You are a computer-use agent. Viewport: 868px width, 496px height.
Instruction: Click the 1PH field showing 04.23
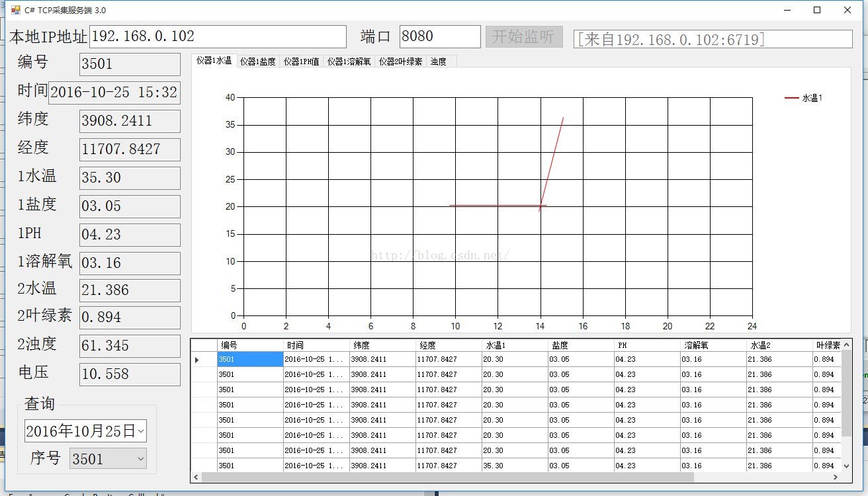click(x=130, y=235)
